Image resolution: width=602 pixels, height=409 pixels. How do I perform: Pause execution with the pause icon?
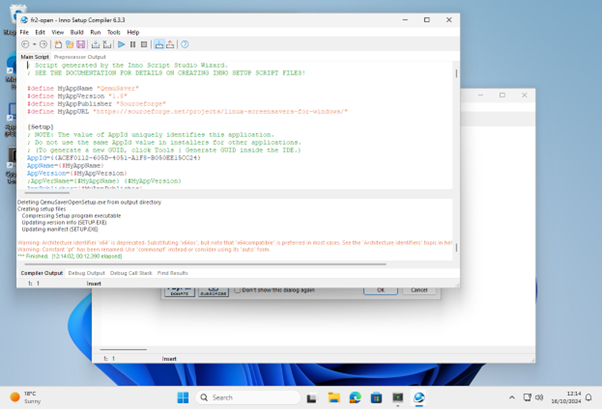coord(133,44)
